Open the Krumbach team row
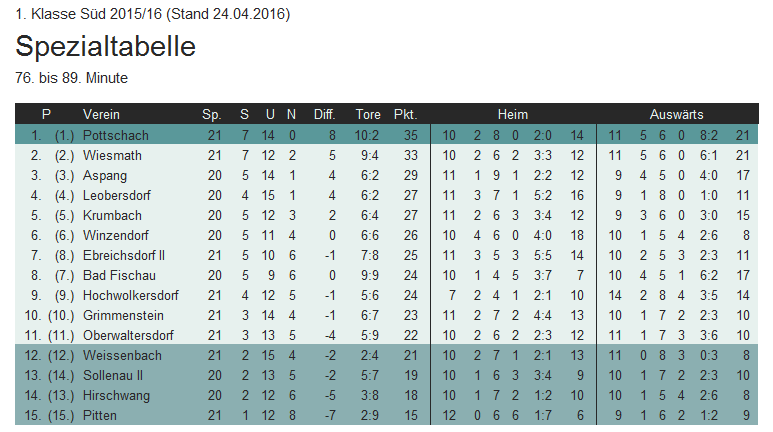Viewport: 773px width, 432px height. point(112,215)
